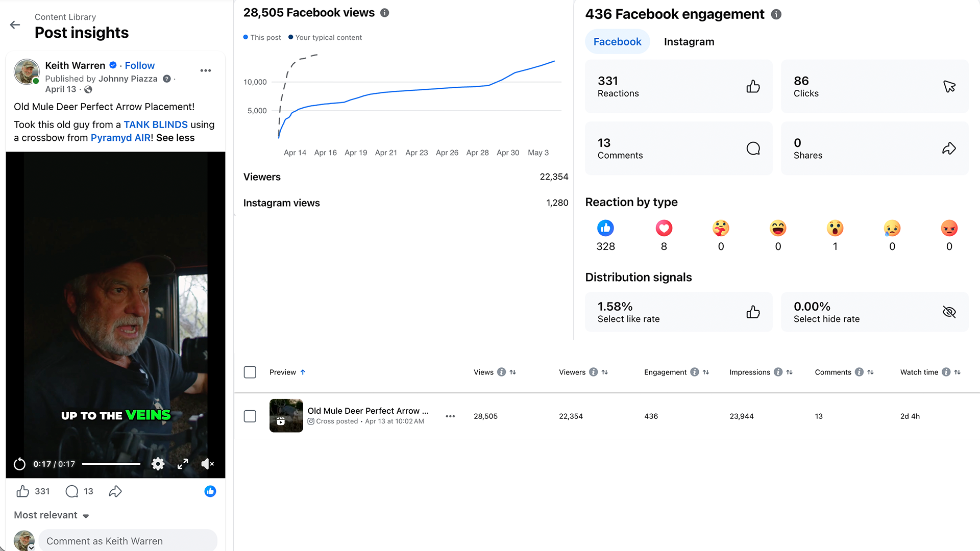This screenshot has width=980, height=551.
Task: Open Keith Warren's profile name
Action: (75, 65)
